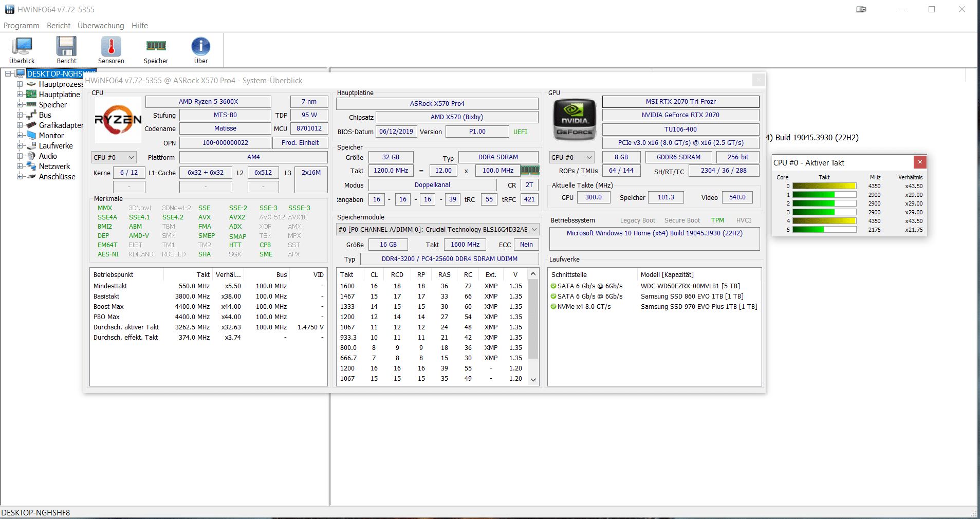Click the Prod. Einheit button
Viewport: 980px width, 519px height.
(x=300, y=143)
